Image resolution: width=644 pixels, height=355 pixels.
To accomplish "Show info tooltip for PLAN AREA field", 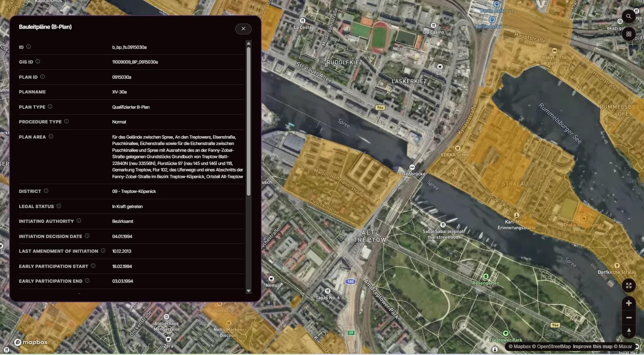I will click(x=51, y=137).
